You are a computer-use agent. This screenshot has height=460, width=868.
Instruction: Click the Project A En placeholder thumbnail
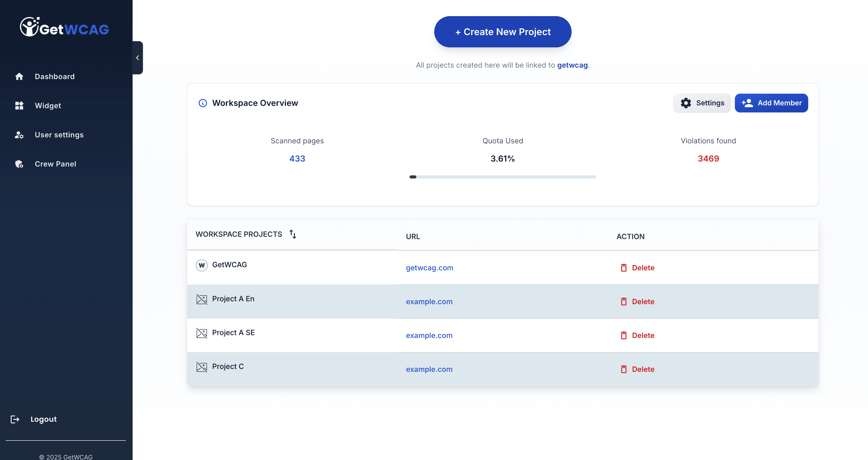point(202,299)
